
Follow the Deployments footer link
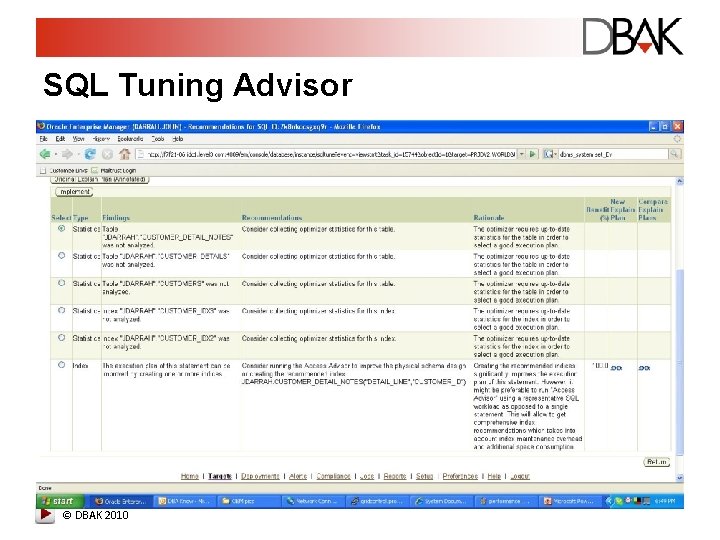[x=260, y=476]
